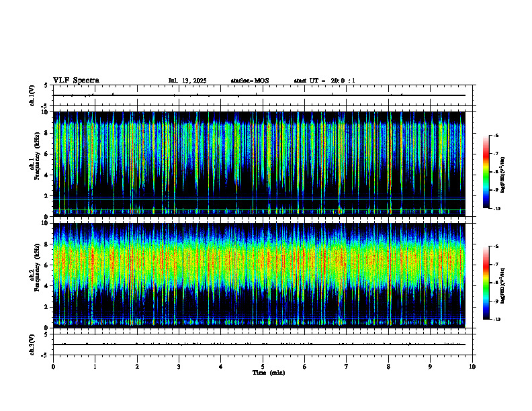Click the "-6" label on ch.1 color scale
This screenshot has height=411, width=532.
(496, 135)
